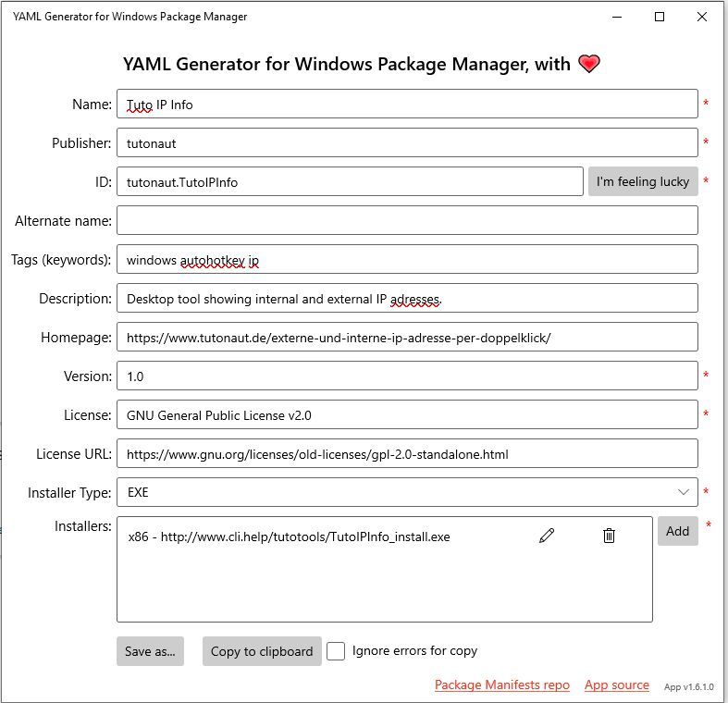Image resolution: width=728 pixels, height=703 pixels.
Task: Minimize the YAML Generator window
Action: coord(617,18)
